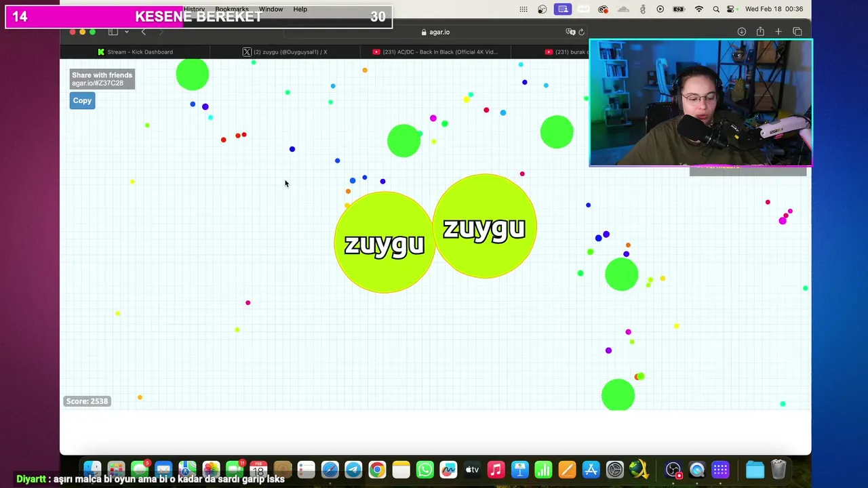Open System Settings from the Dock

[x=614, y=469]
